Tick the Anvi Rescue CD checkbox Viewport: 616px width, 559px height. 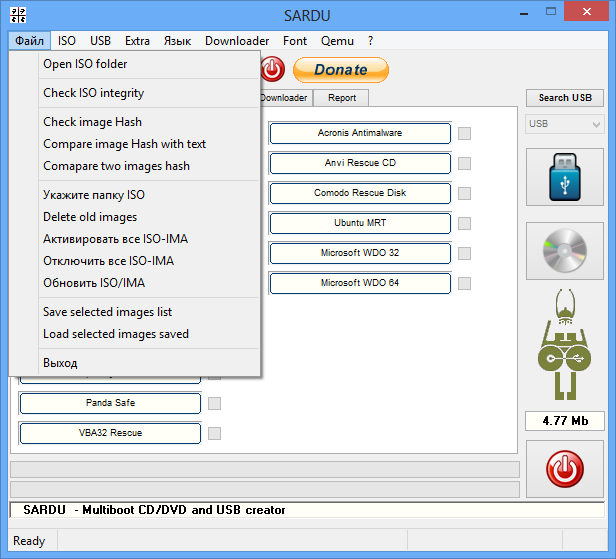coord(464,163)
